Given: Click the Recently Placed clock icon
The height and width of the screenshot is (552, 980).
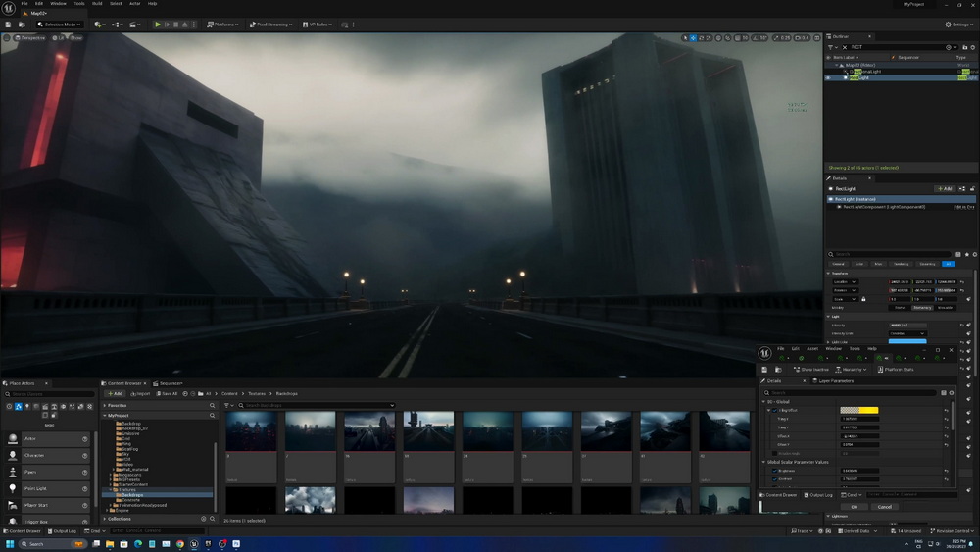Looking at the screenshot, I should point(9,406).
